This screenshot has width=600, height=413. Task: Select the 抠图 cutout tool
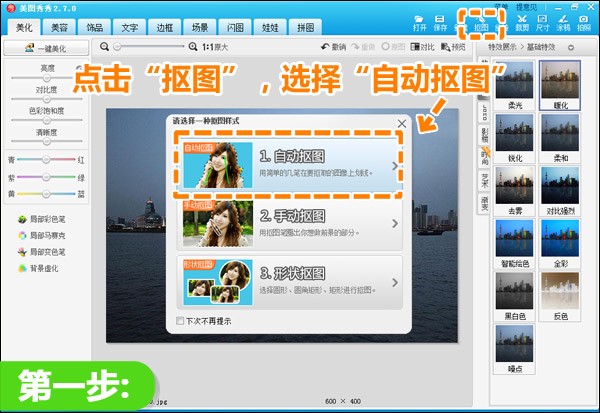tap(482, 22)
